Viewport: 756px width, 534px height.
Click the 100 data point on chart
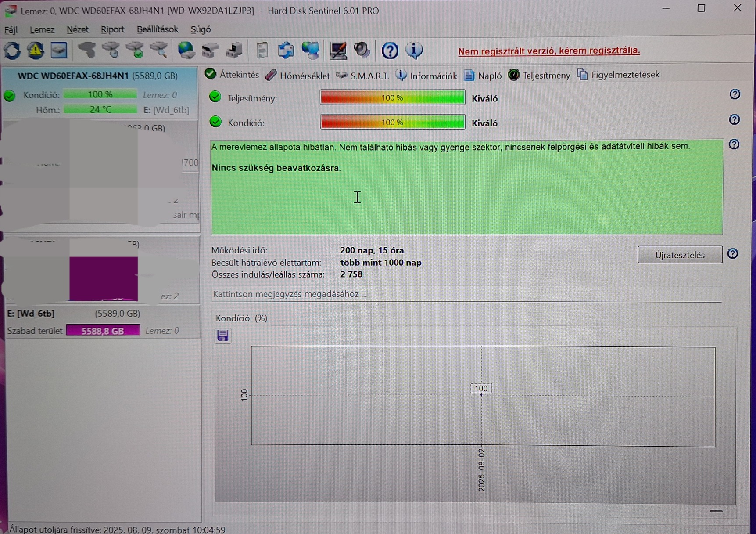point(481,389)
